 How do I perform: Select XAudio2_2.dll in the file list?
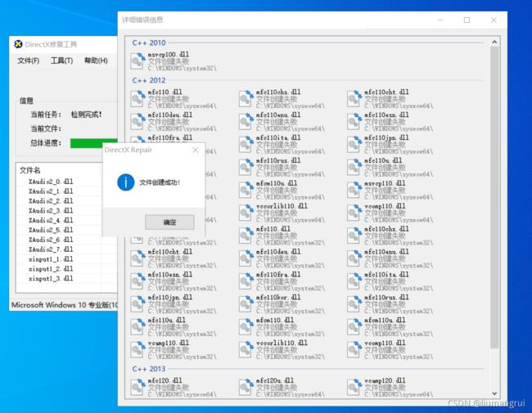51,201
